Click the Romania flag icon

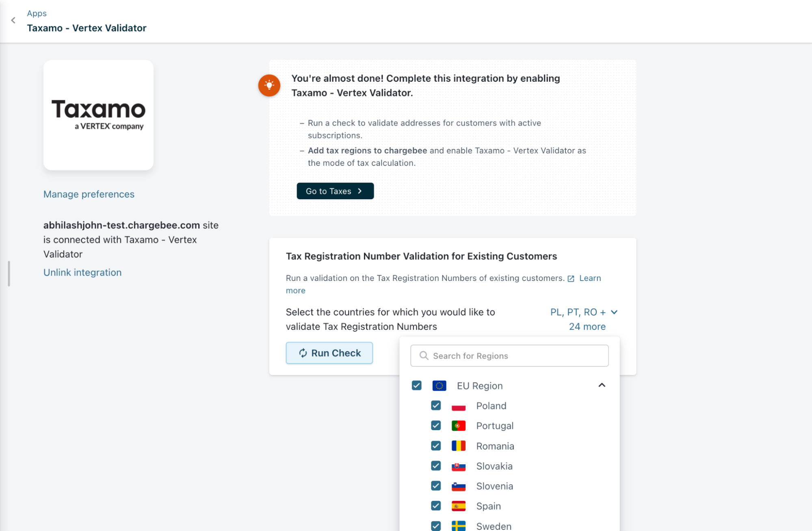click(x=458, y=446)
